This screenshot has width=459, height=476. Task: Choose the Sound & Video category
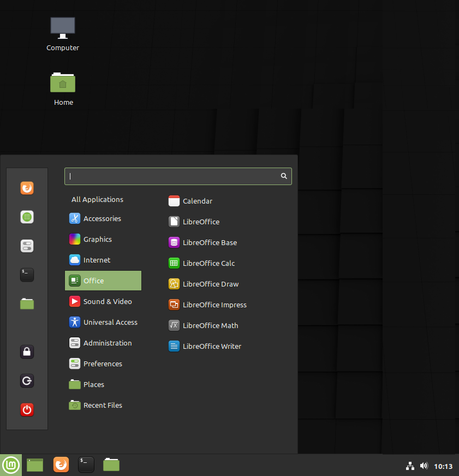[x=107, y=301]
